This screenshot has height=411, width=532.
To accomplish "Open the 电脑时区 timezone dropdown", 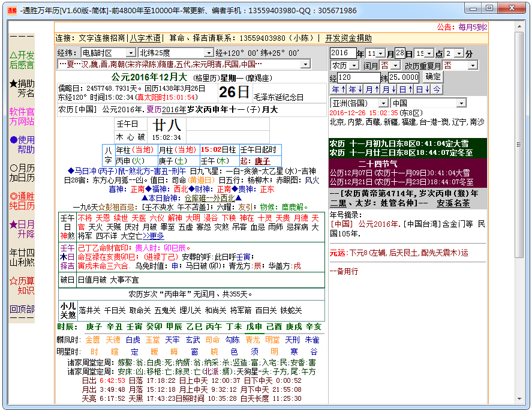I will coord(131,53).
